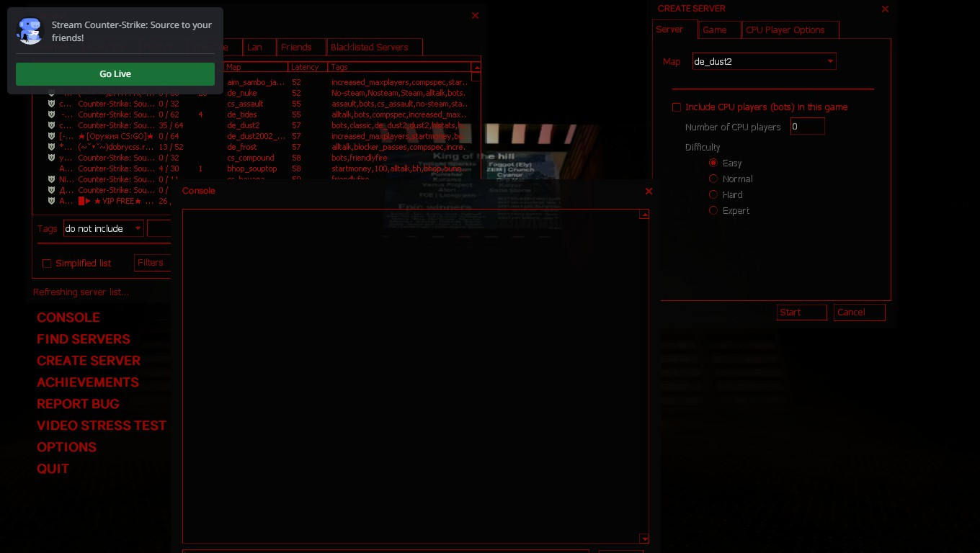
Task: Click the '[Оружия CS:GO]' server name
Action: tap(116, 136)
